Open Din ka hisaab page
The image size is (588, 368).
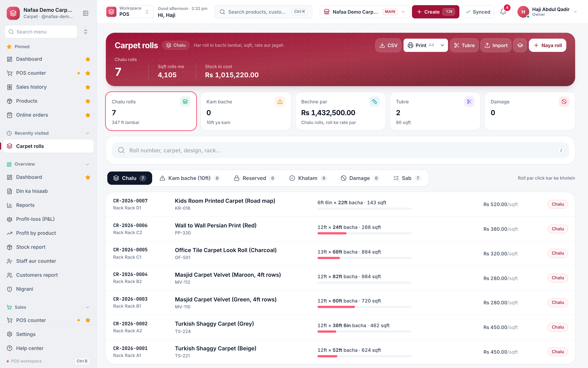pyautogui.click(x=48, y=191)
